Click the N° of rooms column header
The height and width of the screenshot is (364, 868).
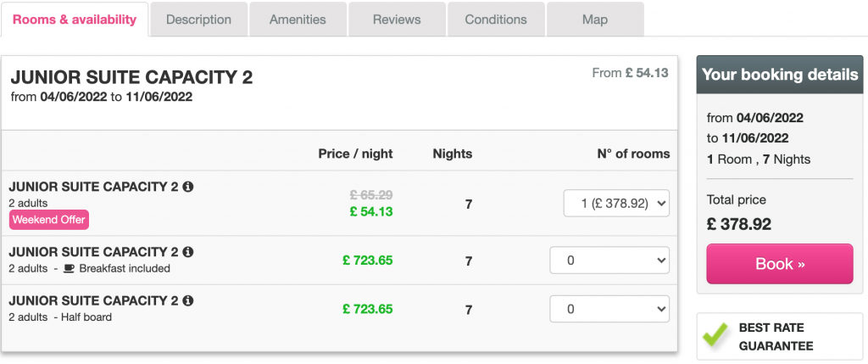pyautogui.click(x=633, y=154)
